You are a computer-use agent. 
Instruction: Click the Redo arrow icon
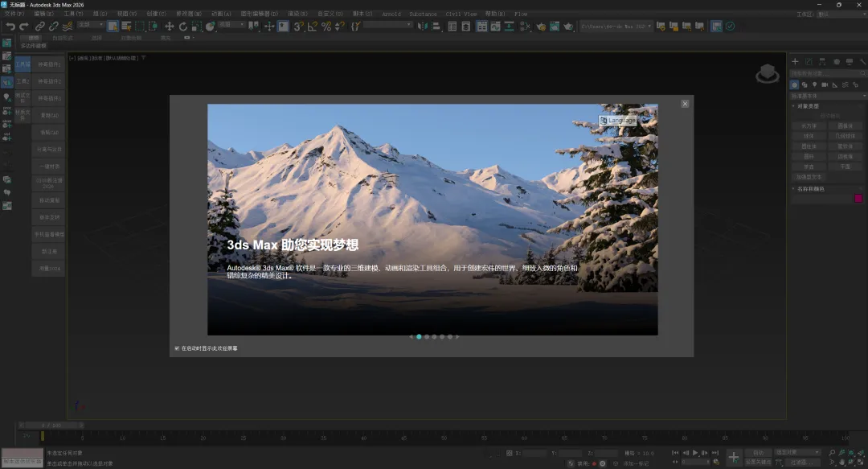click(x=24, y=26)
